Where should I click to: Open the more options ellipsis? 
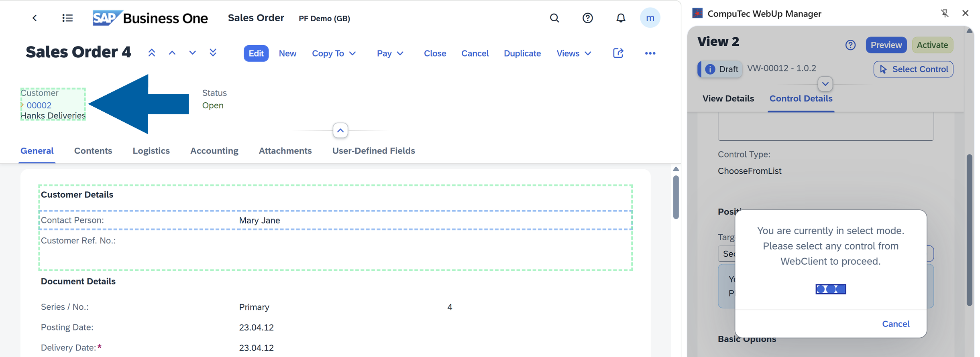pyautogui.click(x=650, y=53)
